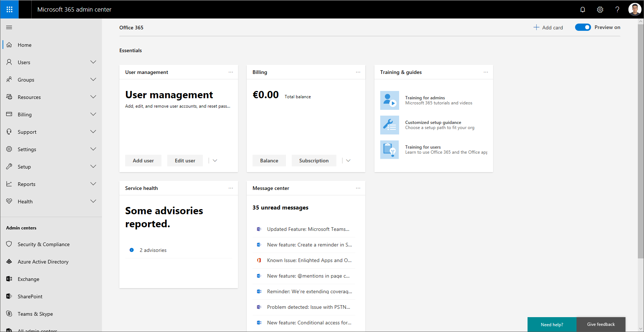Screen dimensions: 644x332
Task: Open Message center card options menu
Action: (358, 188)
